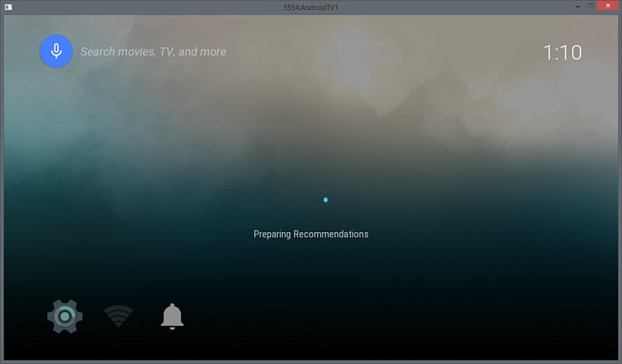Open the notifications bell icon

coord(172,316)
